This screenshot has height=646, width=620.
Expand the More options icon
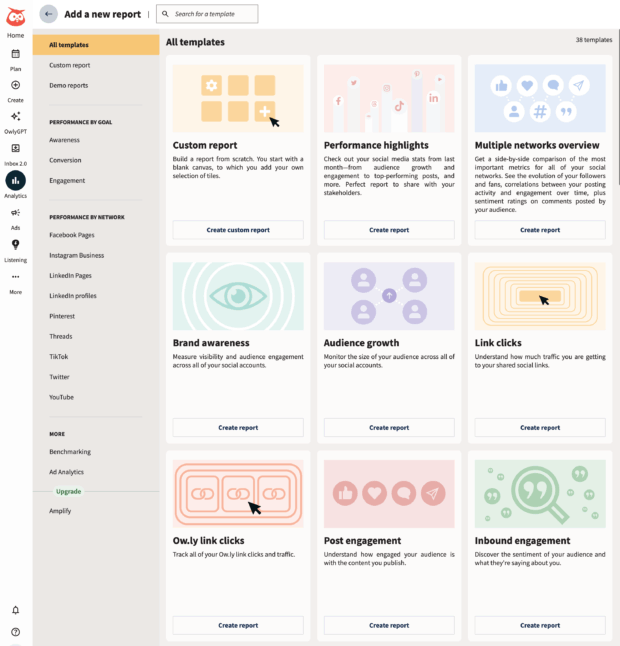(x=16, y=277)
